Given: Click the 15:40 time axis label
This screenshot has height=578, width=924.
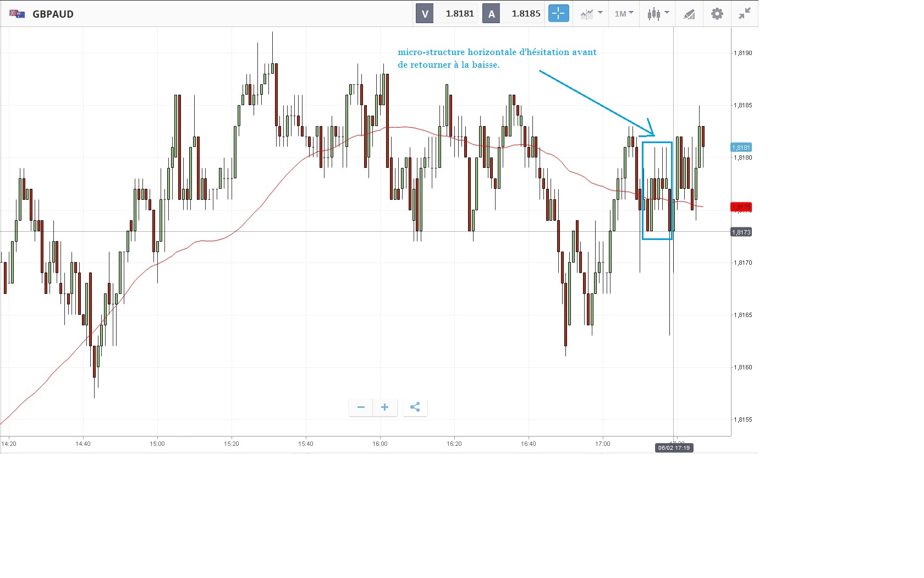Looking at the screenshot, I should click(306, 444).
